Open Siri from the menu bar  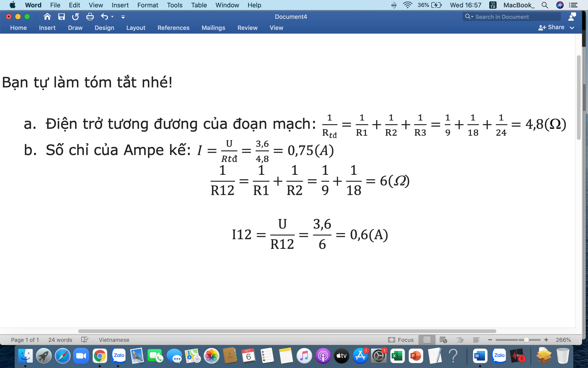click(560, 5)
